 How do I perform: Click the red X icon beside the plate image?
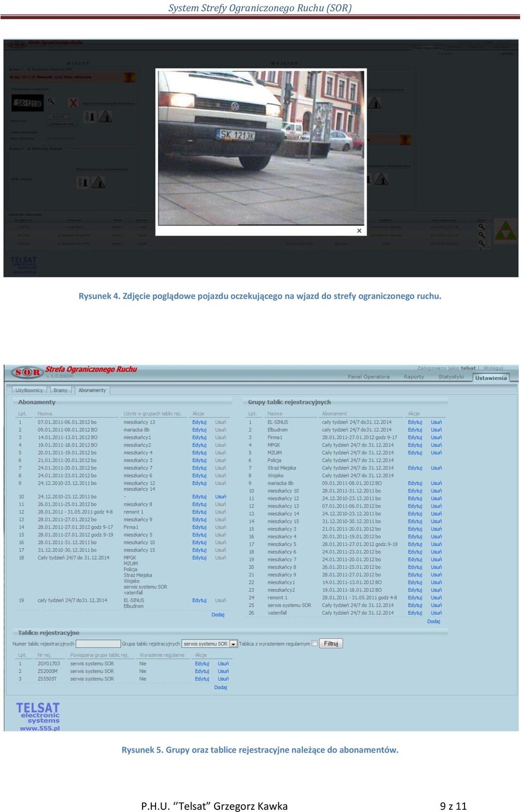tap(73, 103)
